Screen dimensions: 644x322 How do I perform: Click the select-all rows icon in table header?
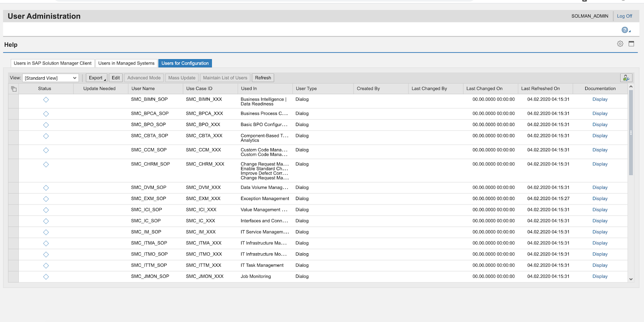click(x=13, y=89)
